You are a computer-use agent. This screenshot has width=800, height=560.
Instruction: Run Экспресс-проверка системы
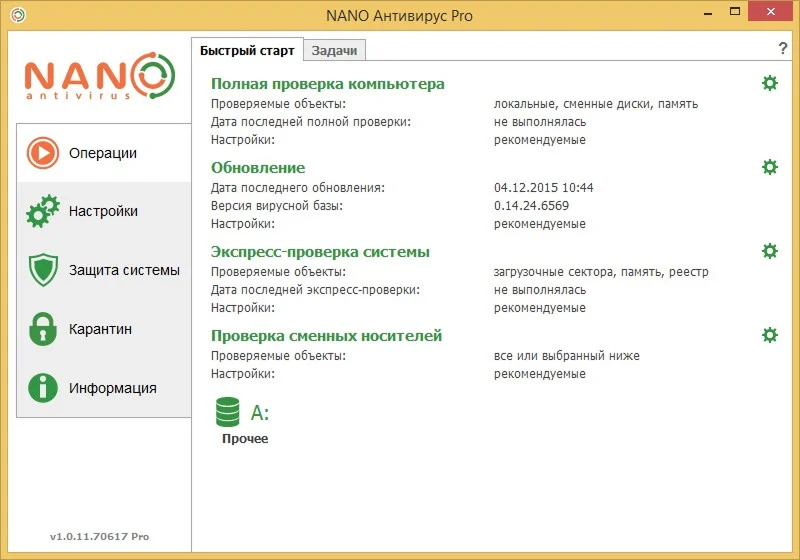point(320,252)
